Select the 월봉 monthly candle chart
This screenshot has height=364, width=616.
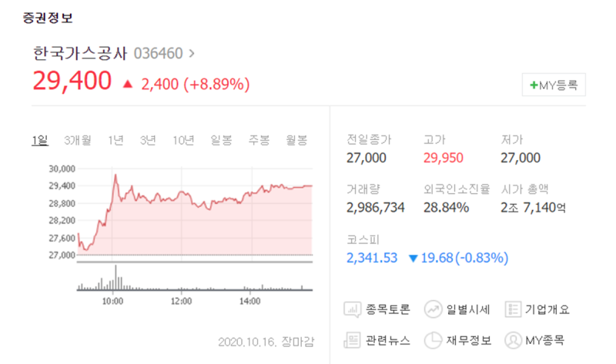296,140
